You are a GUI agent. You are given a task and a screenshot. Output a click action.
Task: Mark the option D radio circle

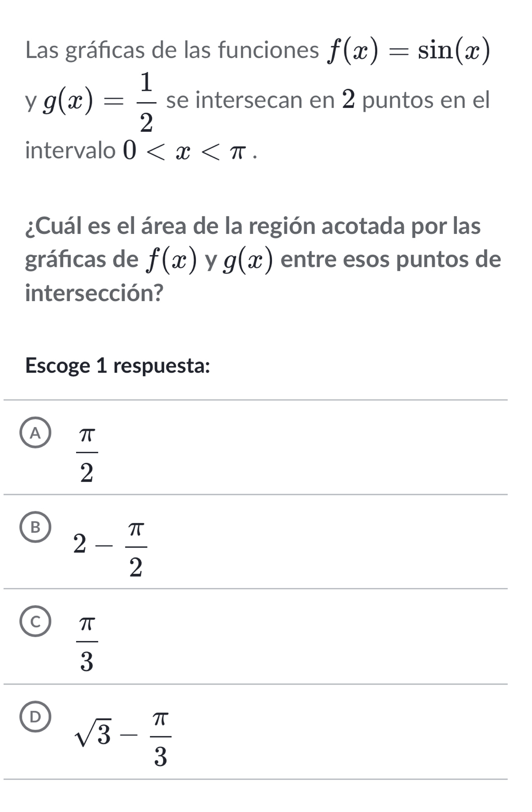coord(35,717)
